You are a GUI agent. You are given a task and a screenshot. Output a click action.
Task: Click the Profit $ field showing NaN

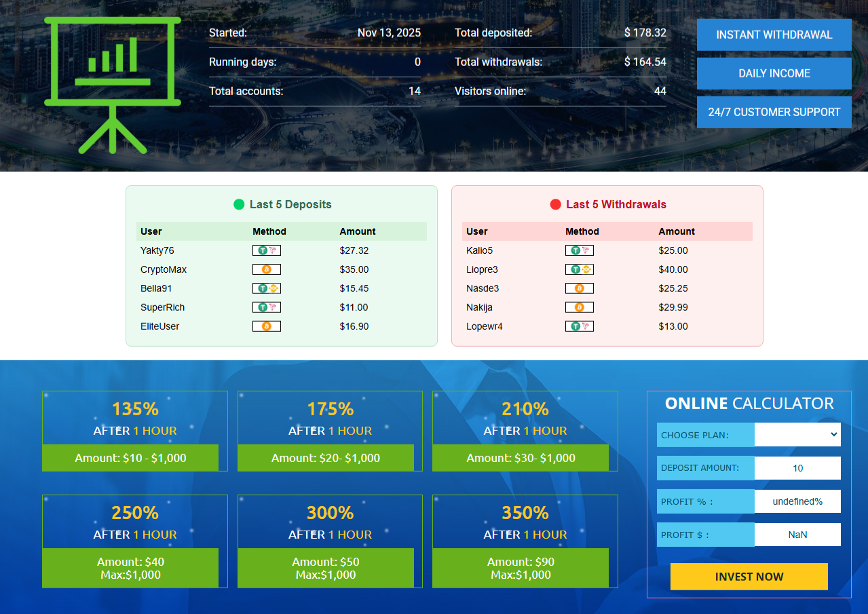click(x=797, y=535)
